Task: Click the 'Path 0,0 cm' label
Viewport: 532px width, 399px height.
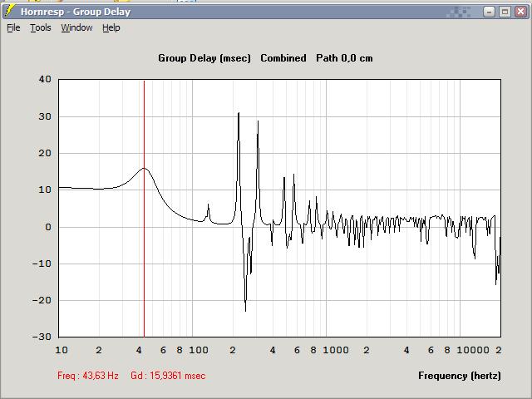Action: (x=344, y=58)
